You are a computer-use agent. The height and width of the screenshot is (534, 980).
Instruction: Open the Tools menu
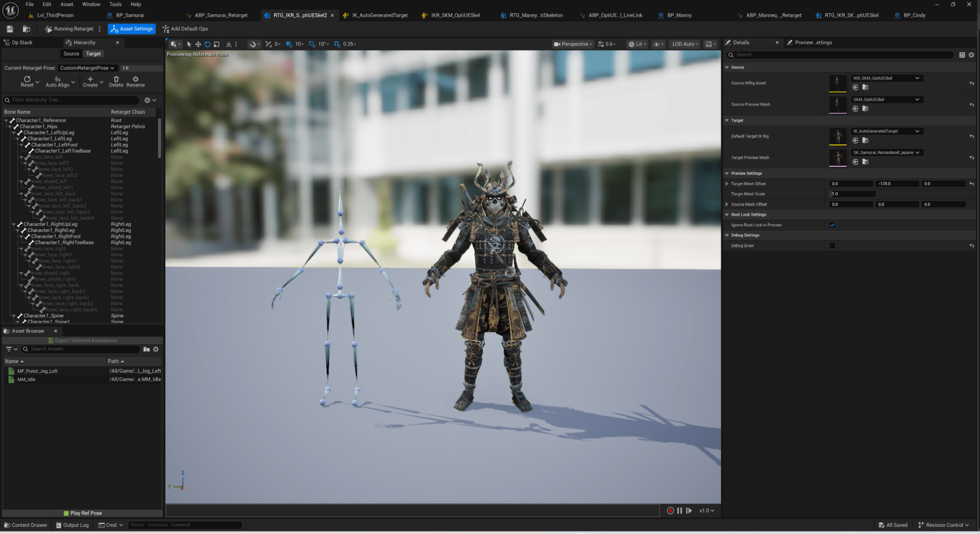(115, 4)
